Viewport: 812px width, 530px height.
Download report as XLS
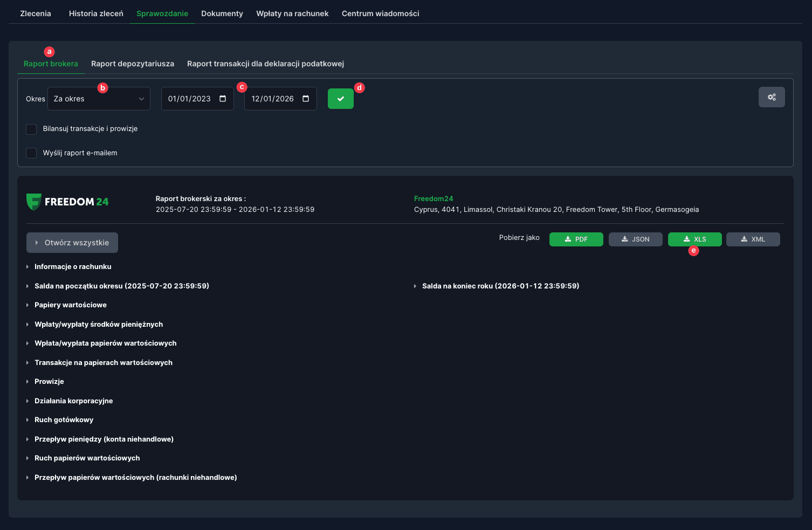(694, 239)
